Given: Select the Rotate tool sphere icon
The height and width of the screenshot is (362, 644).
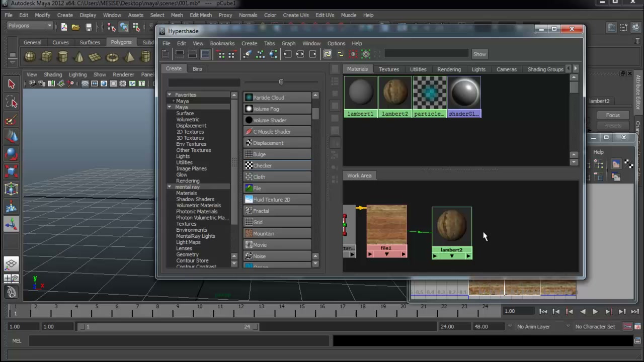Looking at the screenshot, I should click(12, 154).
